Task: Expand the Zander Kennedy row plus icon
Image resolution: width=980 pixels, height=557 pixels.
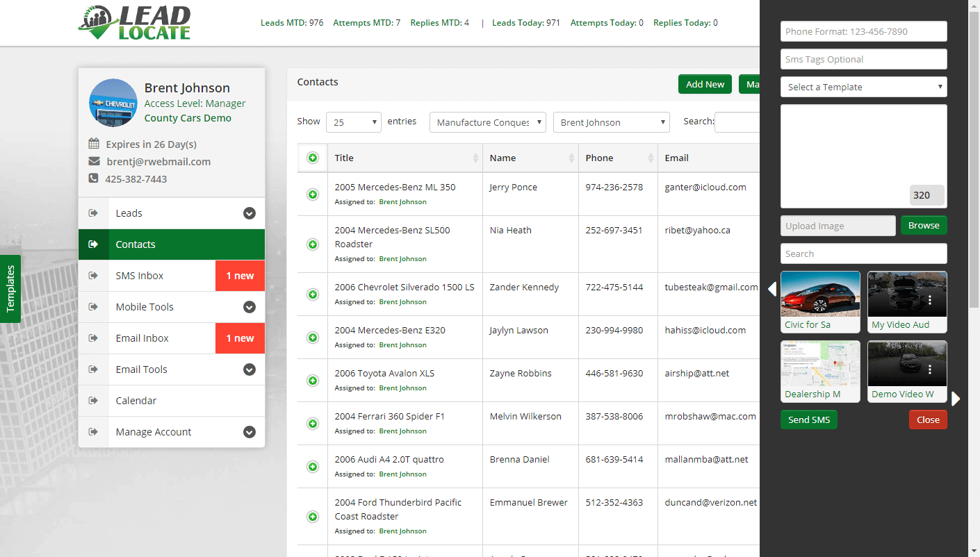Action: pos(313,294)
